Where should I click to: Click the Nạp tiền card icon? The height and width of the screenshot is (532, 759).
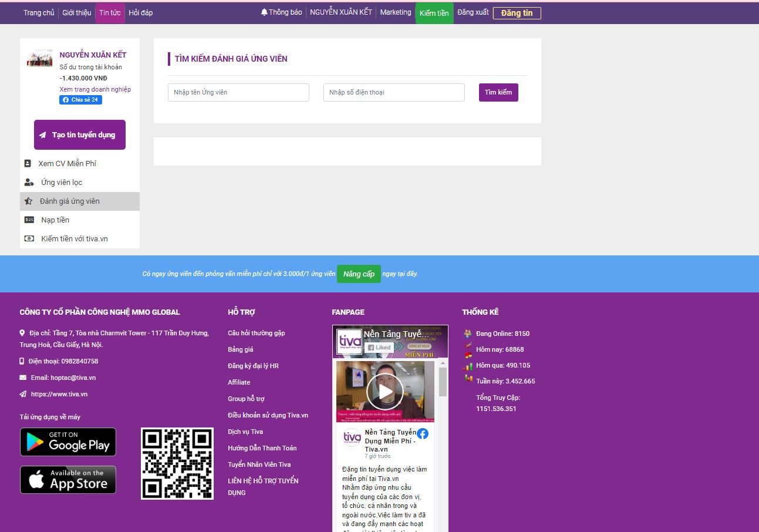[x=29, y=220]
